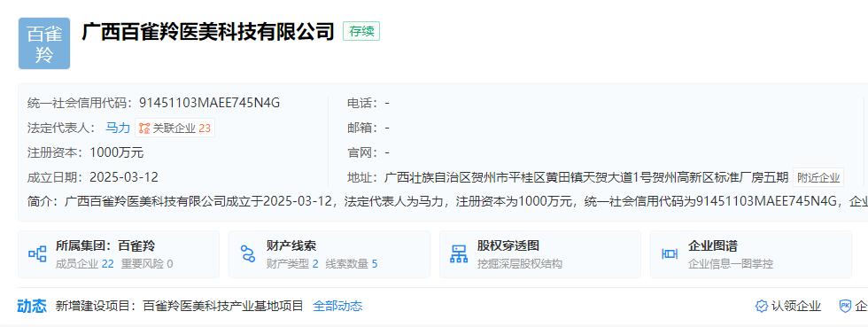Click the 财产线索 chain icon
The width and height of the screenshot is (868, 327).
[248, 254]
